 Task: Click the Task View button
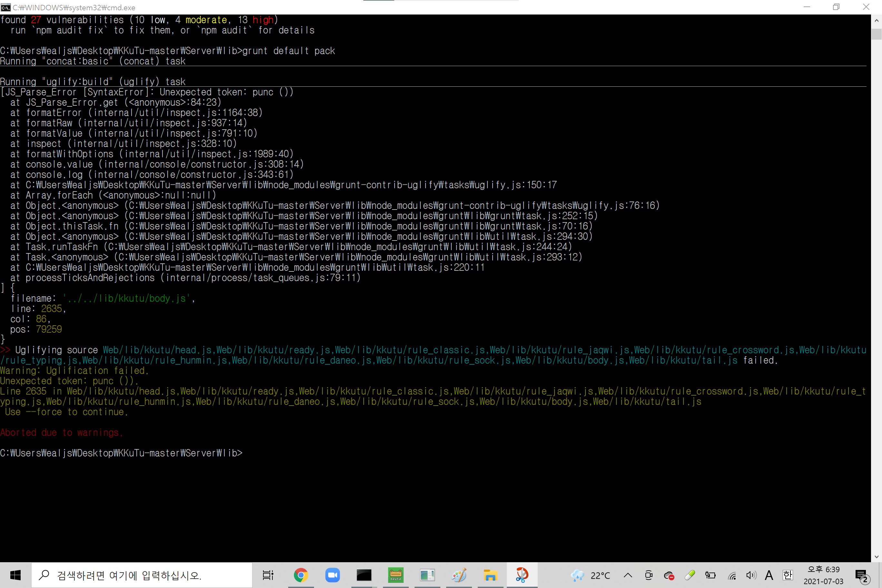coord(268,575)
